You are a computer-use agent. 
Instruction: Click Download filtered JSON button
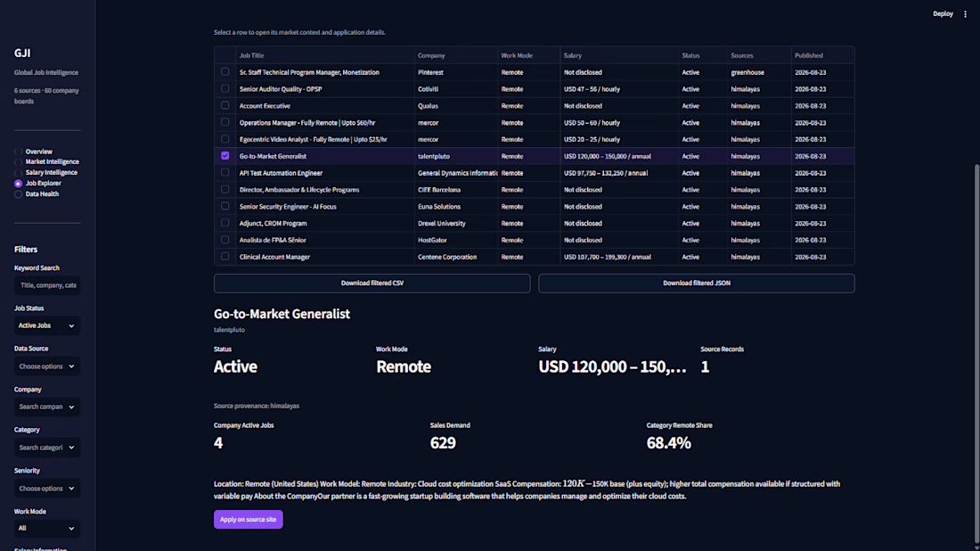click(697, 284)
